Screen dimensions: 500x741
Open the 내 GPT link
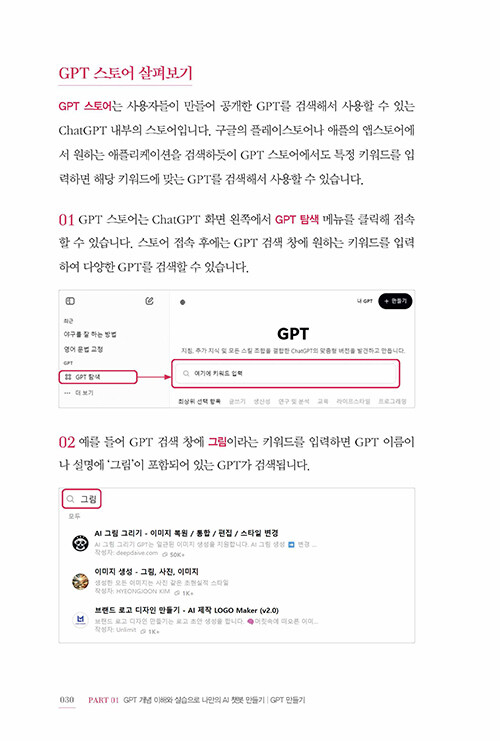[x=364, y=301]
